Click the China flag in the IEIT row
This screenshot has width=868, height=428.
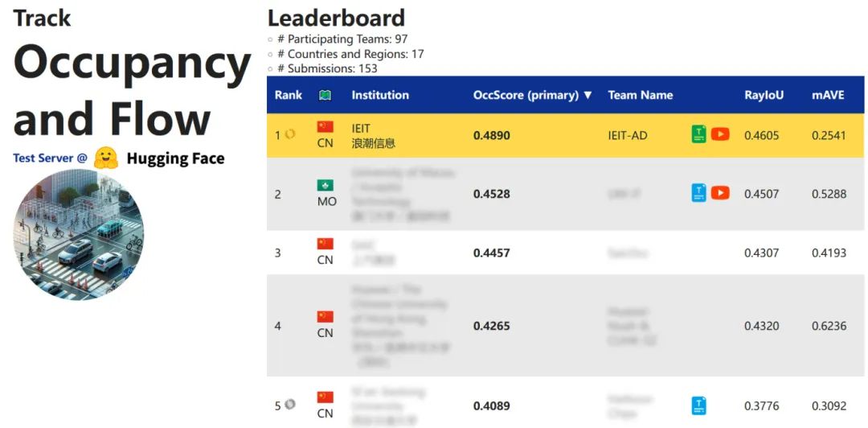pyautogui.click(x=325, y=126)
